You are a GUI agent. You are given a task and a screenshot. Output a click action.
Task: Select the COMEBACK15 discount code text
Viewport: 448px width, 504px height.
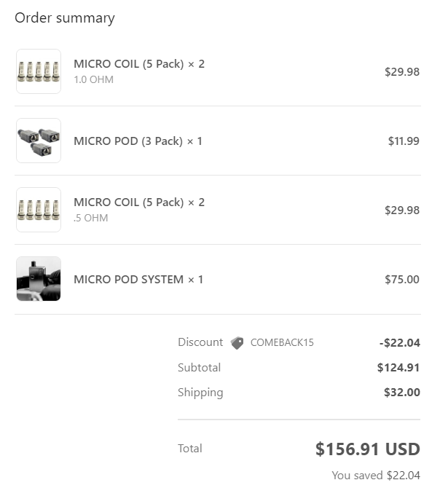[282, 342]
